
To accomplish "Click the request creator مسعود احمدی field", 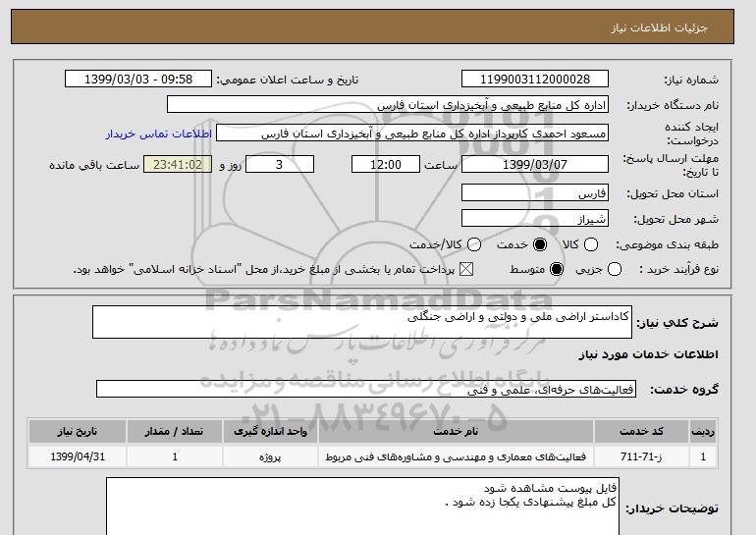I will [x=412, y=134].
